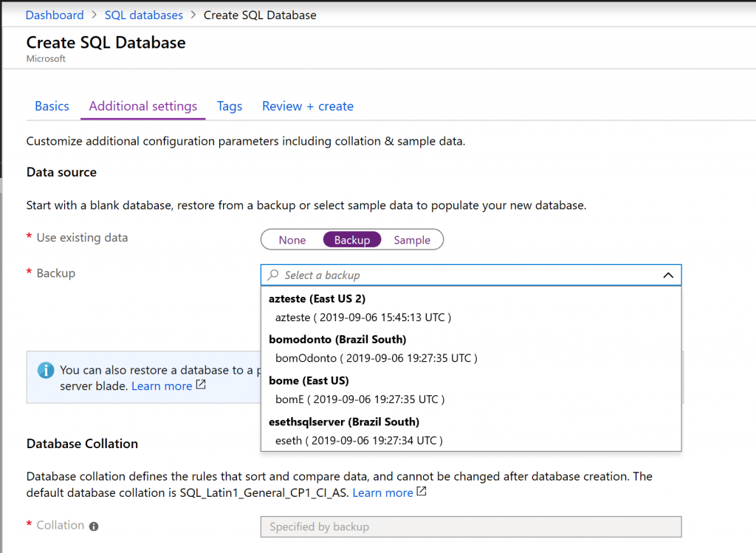
Task: Navigate to SQL databases breadcrumb
Action: pos(144,15)
